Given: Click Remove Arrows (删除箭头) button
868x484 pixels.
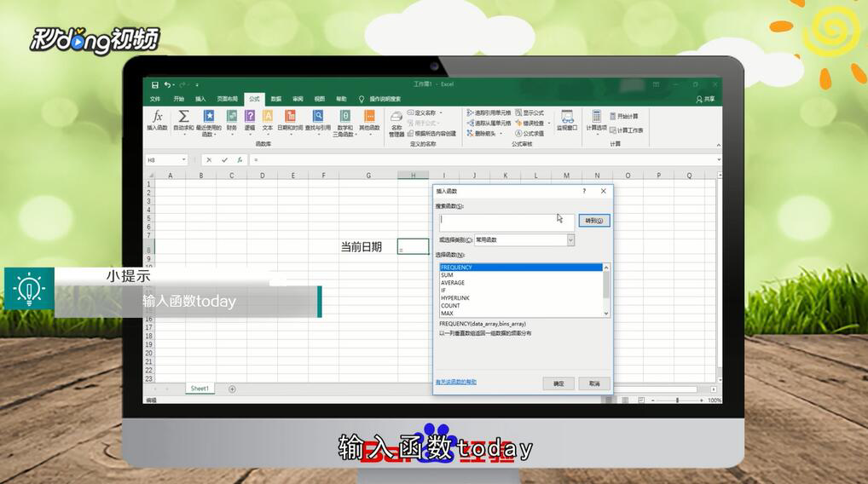Looking at the screenshot, I should tap(481, 133).
